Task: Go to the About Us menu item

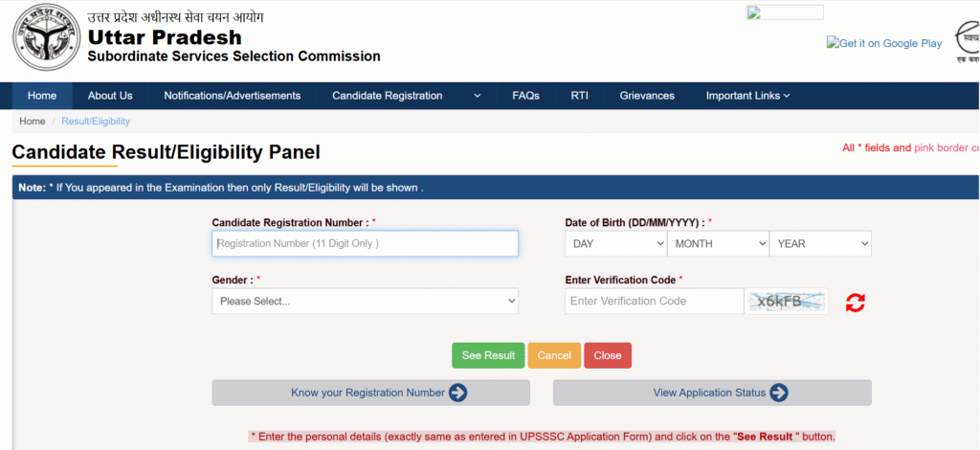Action: coord(110,96)
